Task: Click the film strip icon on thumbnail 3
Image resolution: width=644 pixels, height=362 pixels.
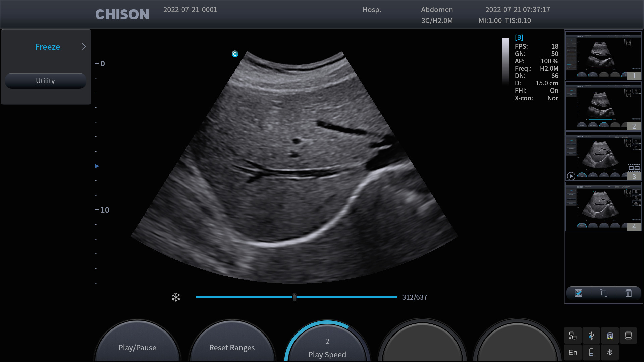Action: (634, 168)
